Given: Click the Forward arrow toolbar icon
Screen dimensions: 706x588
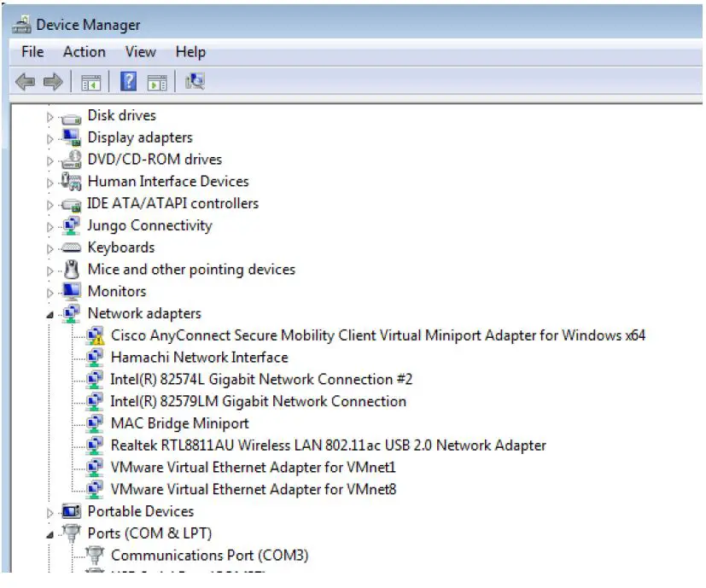Looking at the screenshot, I should pyautogui.click(x=53, y=82).
